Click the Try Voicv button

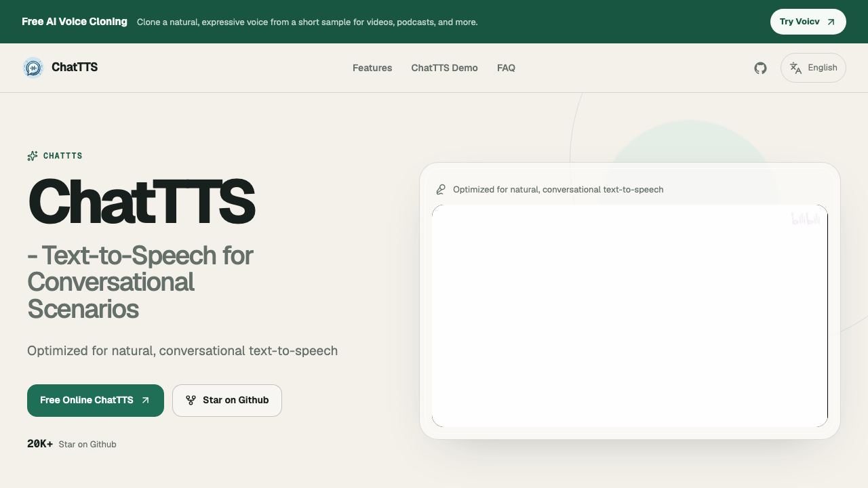coord(808,22)
